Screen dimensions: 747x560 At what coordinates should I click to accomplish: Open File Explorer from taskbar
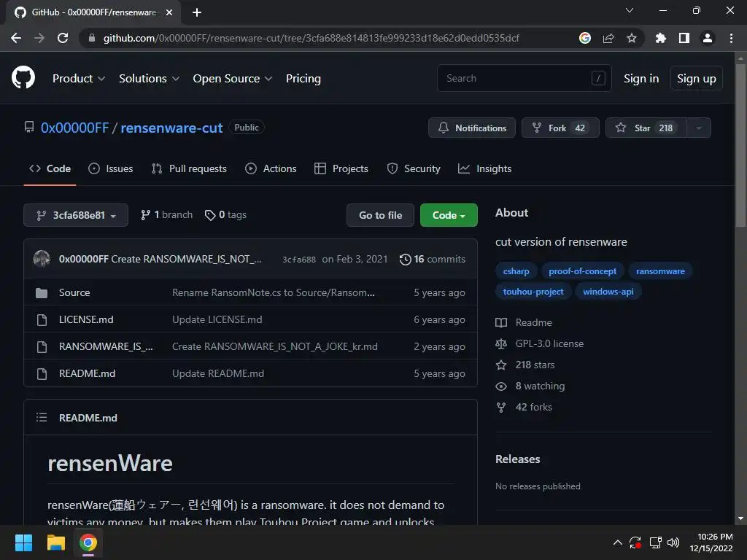coord(55,542)
